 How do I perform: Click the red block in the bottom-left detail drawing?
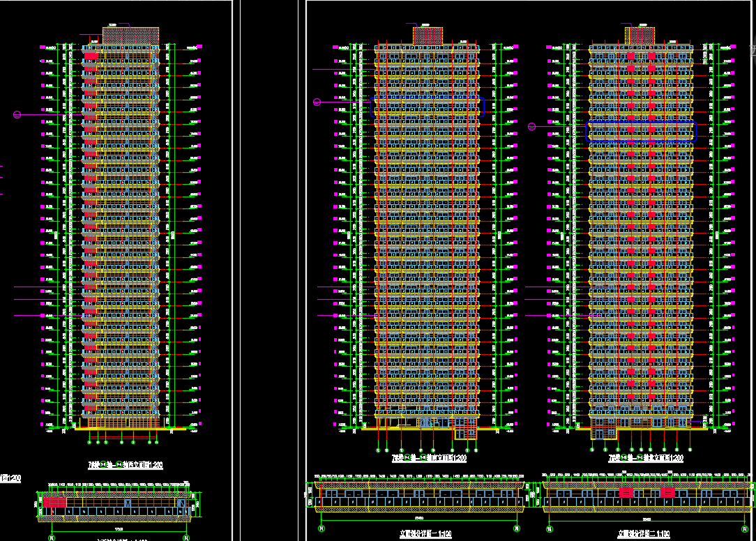click(x=54, y=503)
